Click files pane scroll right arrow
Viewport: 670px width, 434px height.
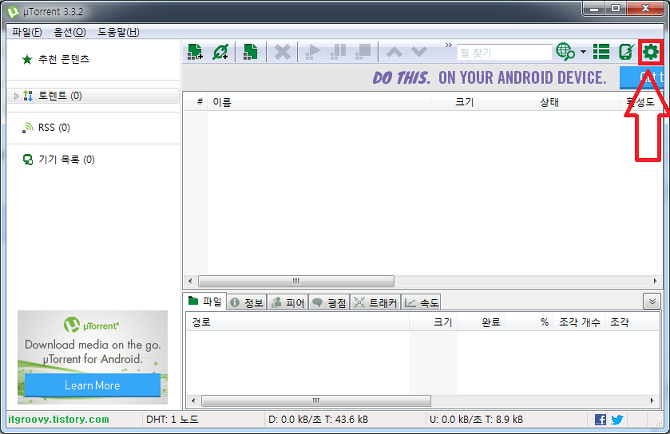point(652,401)
